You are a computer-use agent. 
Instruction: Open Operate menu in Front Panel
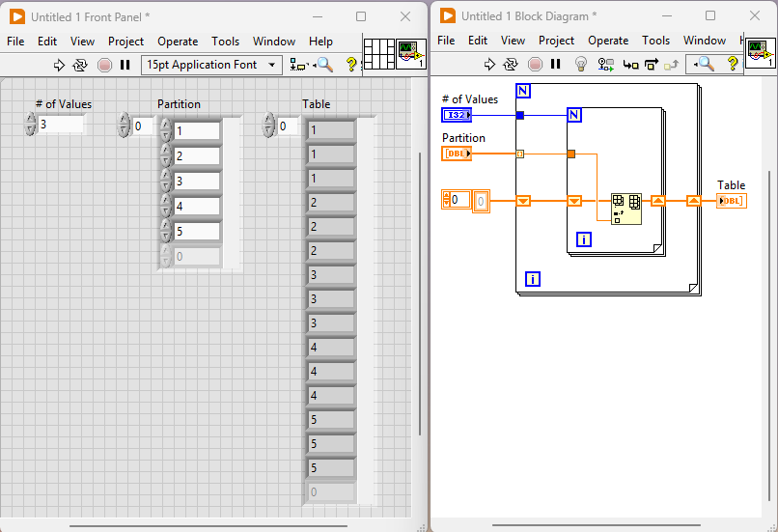(178, 42)
